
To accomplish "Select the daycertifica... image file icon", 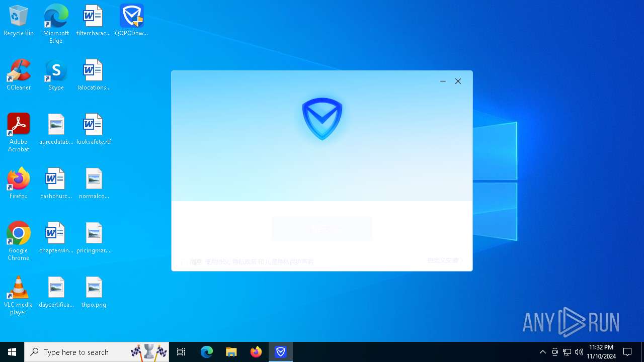I will pos(56,292).
